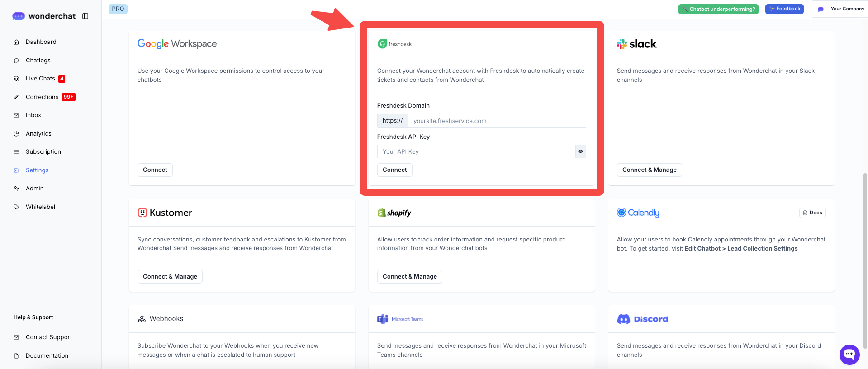Viewport: 868px width, 369px height.
Task: Click the Whitelabel tag icon
Action: [16, 207]
